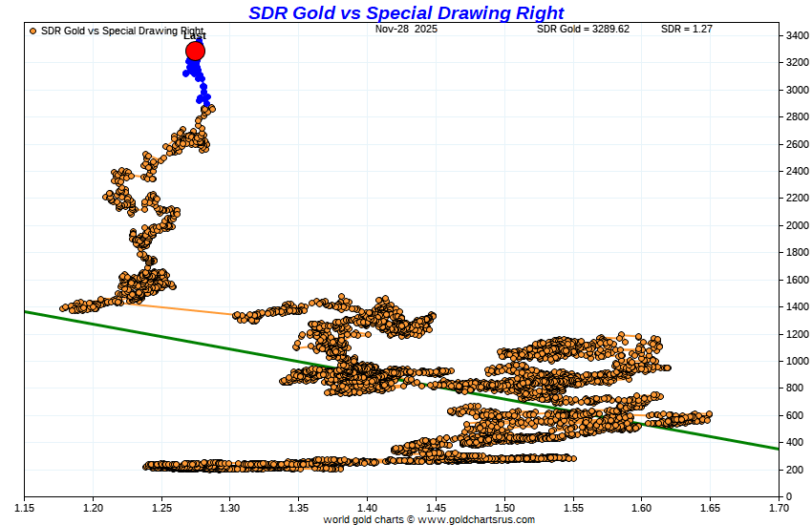
Task: Click the 0 label on the y-axis
Action: (x=788, y=496)
